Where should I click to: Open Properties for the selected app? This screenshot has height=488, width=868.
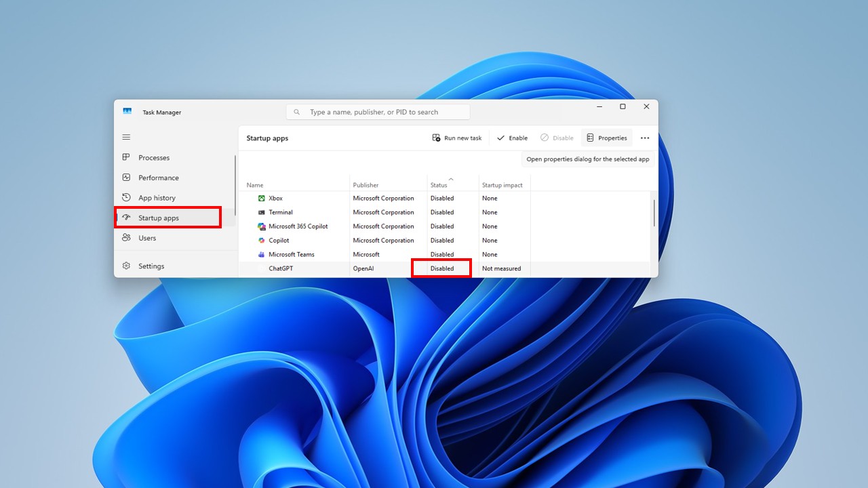point(606,138)
